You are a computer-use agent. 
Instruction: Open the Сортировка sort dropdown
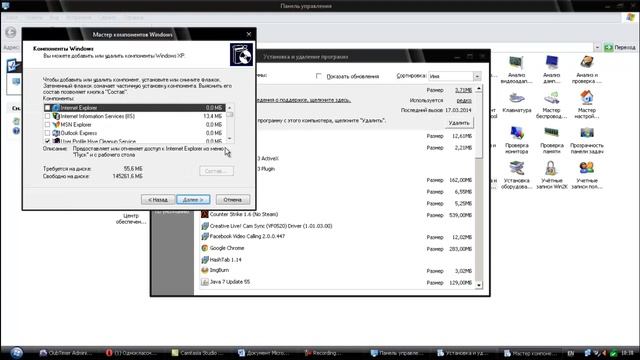coord(477,76)
